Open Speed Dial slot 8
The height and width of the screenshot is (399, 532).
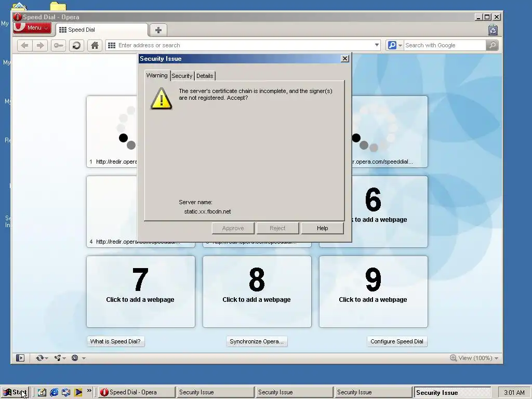(x=257, y=292)
